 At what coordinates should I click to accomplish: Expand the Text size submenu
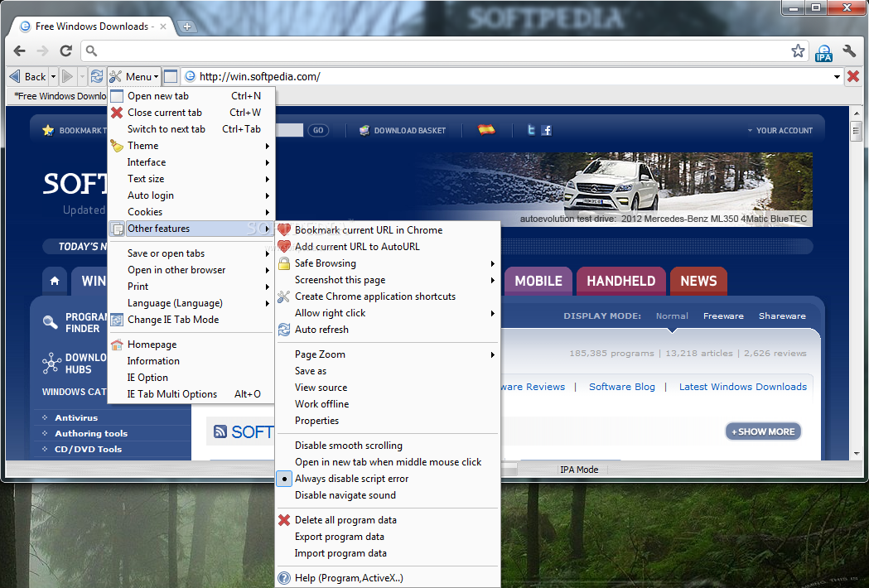[x=191, y=179]
